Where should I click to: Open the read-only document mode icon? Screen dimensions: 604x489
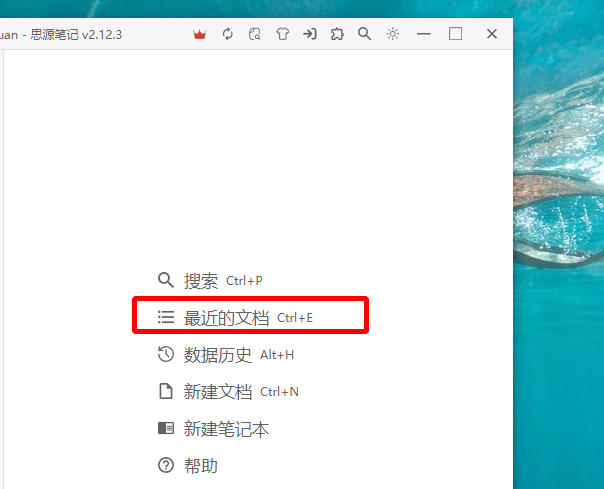click(255, 34)
